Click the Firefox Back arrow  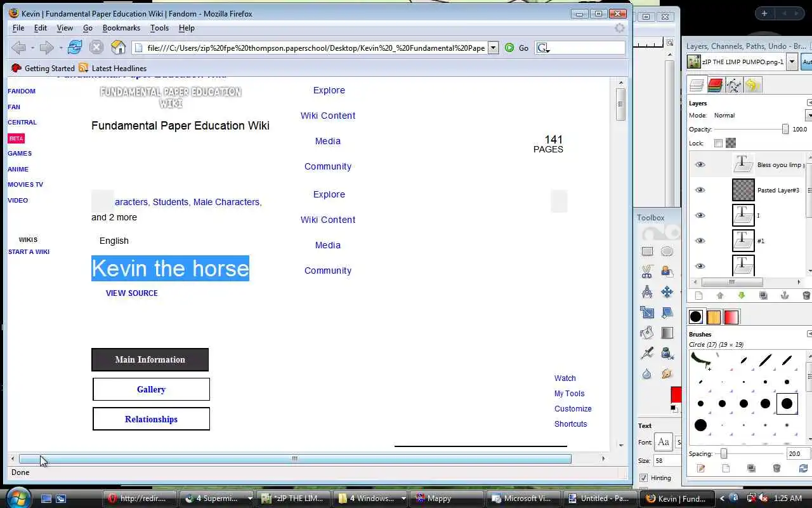[18, 48]
